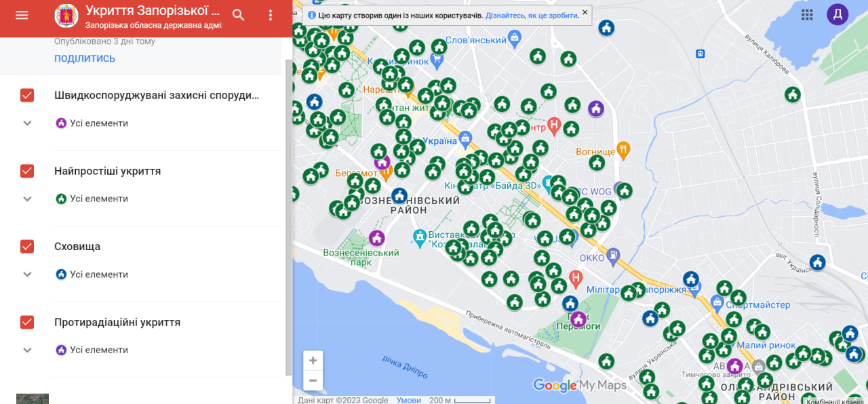Image resolution: width=868 pixels, height=404 pixels.
Task: Open the Google apps grid
Action: tap(807, 14)
